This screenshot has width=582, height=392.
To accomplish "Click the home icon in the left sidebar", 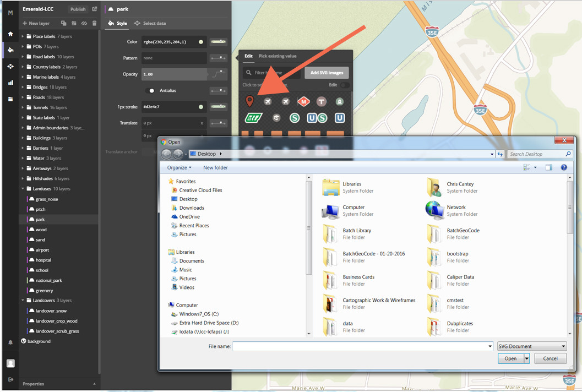I will pyautogui.click(x=9, y=34).
